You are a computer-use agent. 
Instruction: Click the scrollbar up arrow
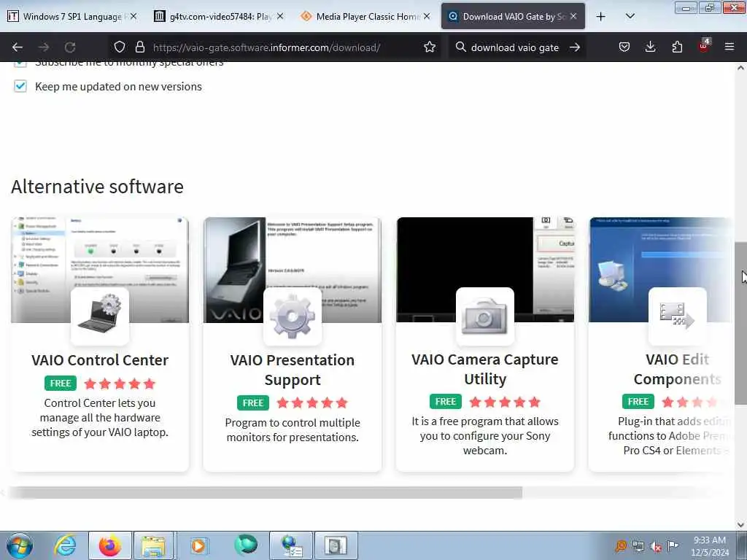tap(741, 68)
